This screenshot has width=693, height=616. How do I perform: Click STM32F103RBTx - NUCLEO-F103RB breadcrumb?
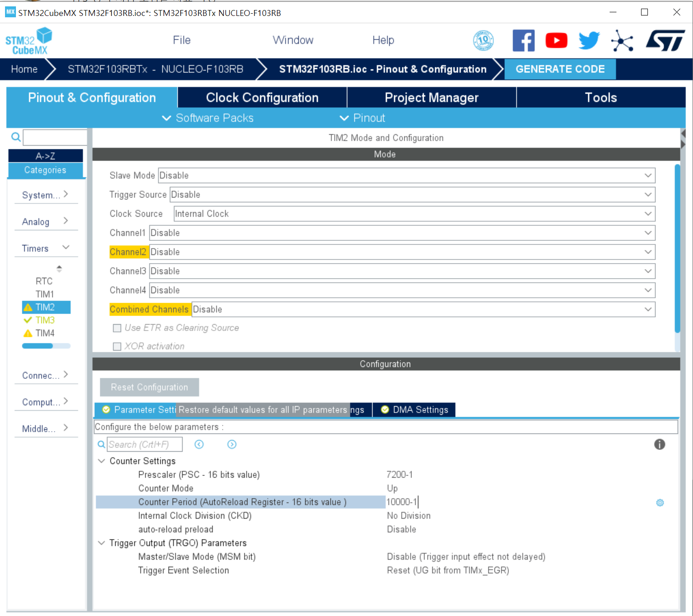(x=155, y=69)
